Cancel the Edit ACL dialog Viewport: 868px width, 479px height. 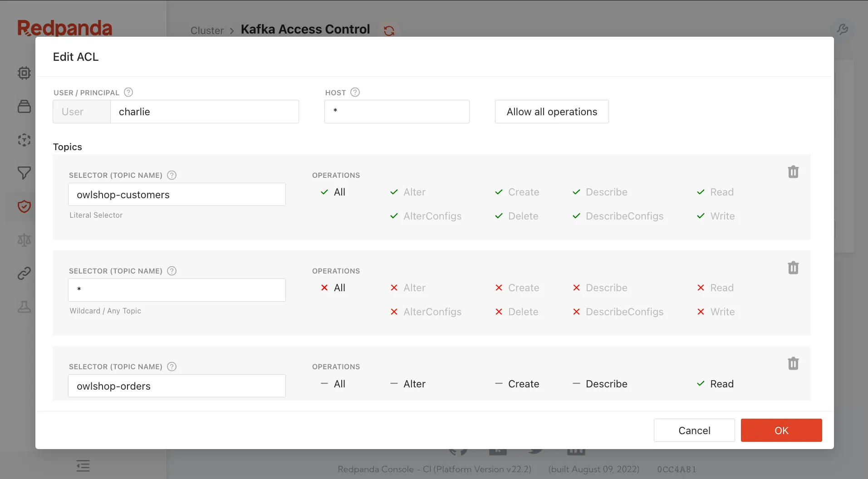[x=694, y=430]
